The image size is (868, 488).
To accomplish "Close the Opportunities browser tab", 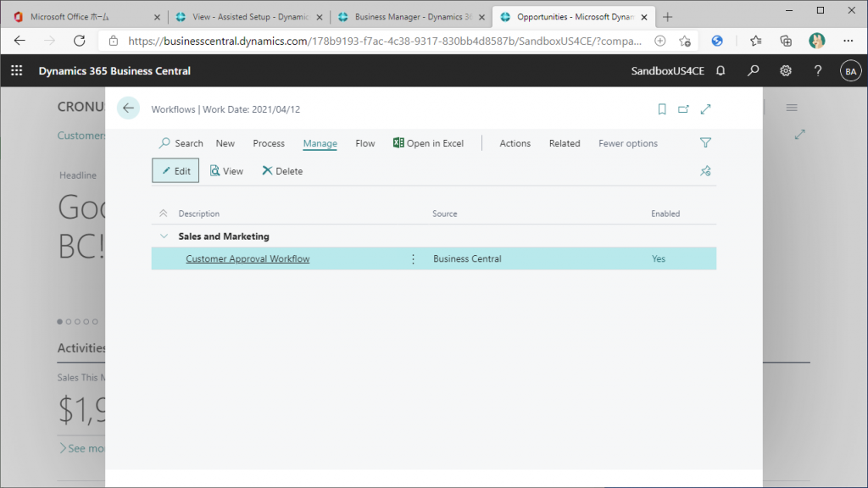I will [644, 17].
